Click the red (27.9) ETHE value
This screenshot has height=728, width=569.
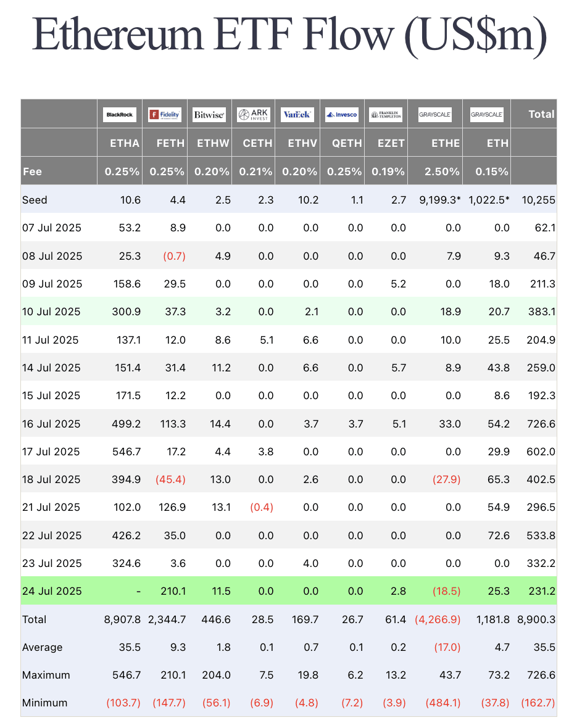(446, 480)
